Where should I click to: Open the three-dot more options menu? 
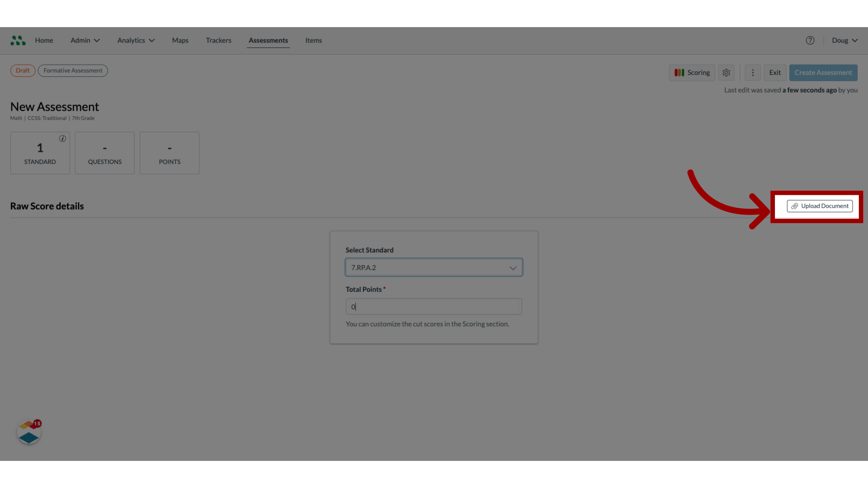click(752, 73)
